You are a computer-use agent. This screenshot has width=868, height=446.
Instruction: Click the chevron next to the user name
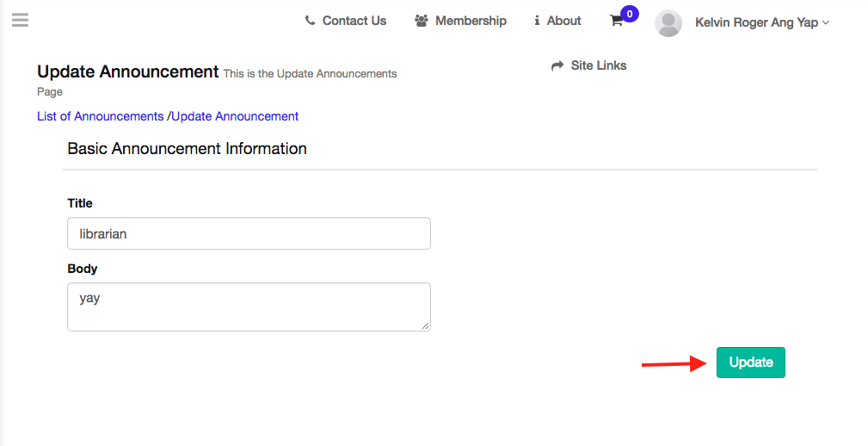point(826,23)
